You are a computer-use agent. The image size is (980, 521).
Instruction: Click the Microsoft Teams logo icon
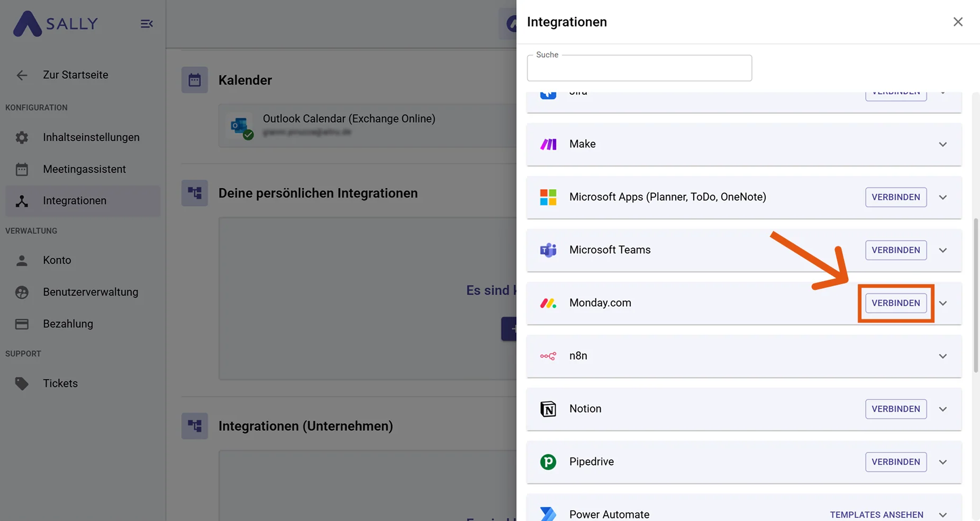click(x=548, y=250)
